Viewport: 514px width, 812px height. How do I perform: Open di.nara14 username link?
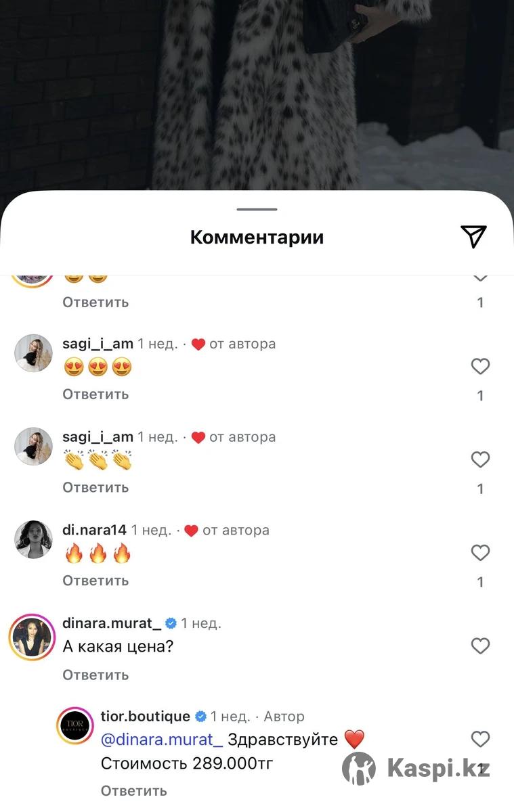pos(94,530)
